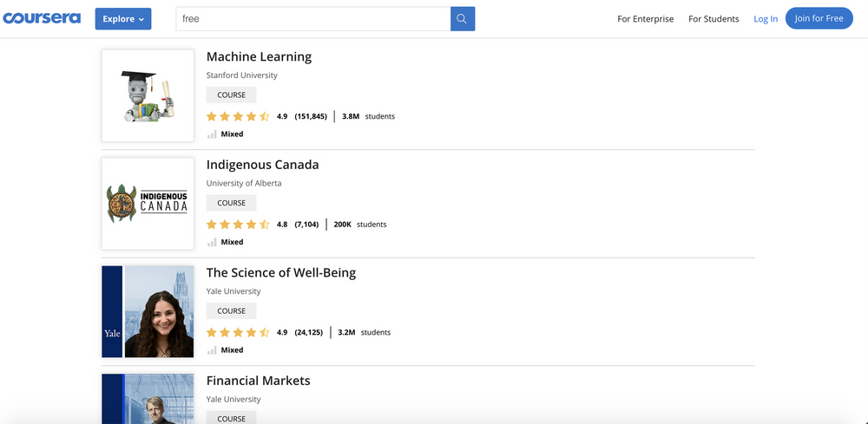Open the For Enterprise menu item
The image size is (868, 424).
[x=645, y=19]
